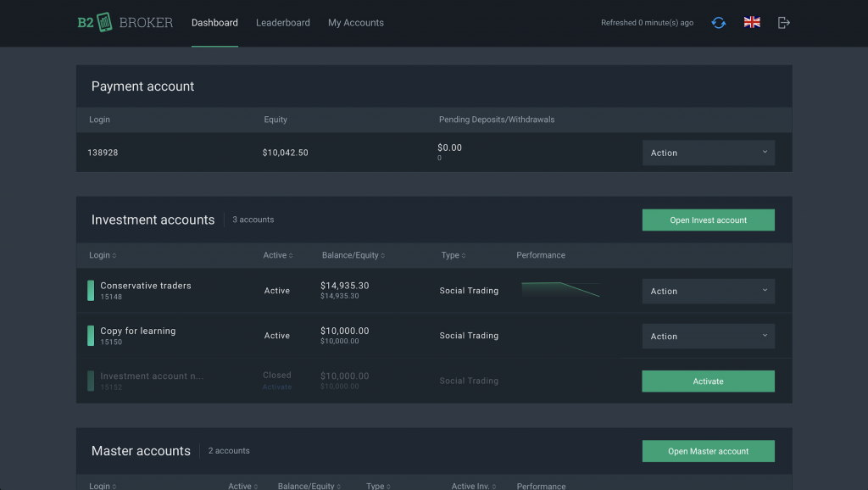
Task: Click the Pending Deposits/Withdrawals column header
Action: [497, 120]
